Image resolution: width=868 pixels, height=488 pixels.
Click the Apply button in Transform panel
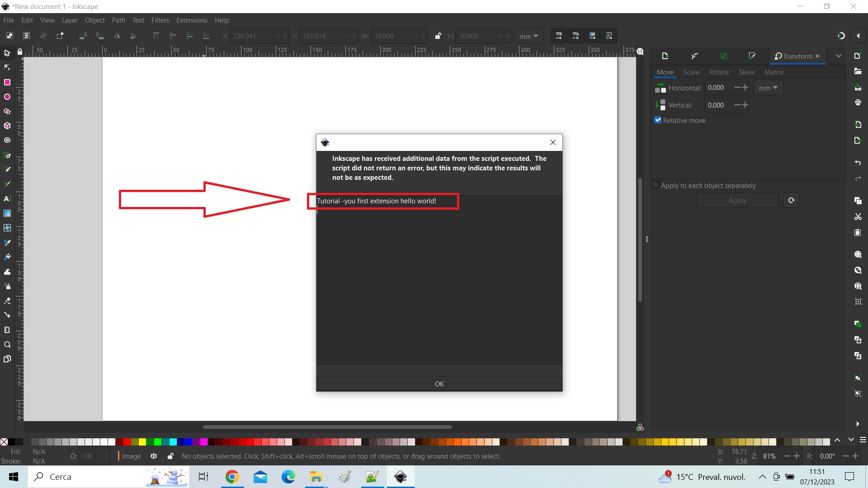pyautogui.click(x=737, y=201)
